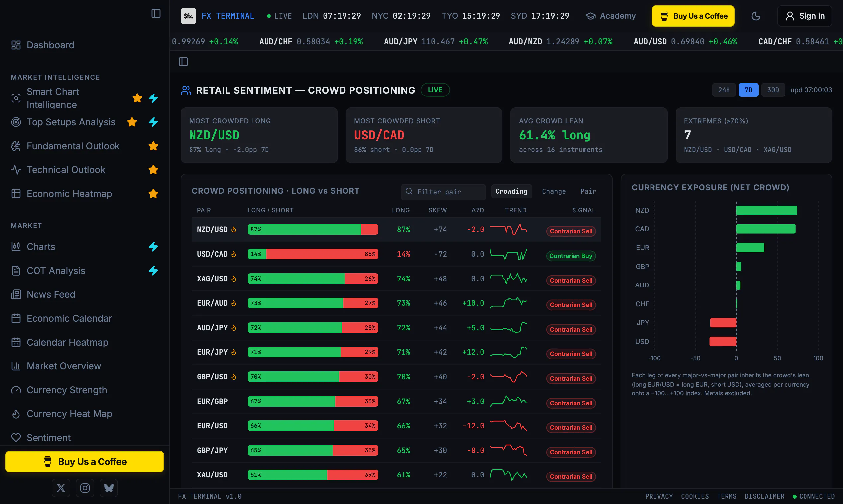Click the retail sentiment people icon
Image resolution: width=843 pixels, height=504 pixels.
pos(186,90)
